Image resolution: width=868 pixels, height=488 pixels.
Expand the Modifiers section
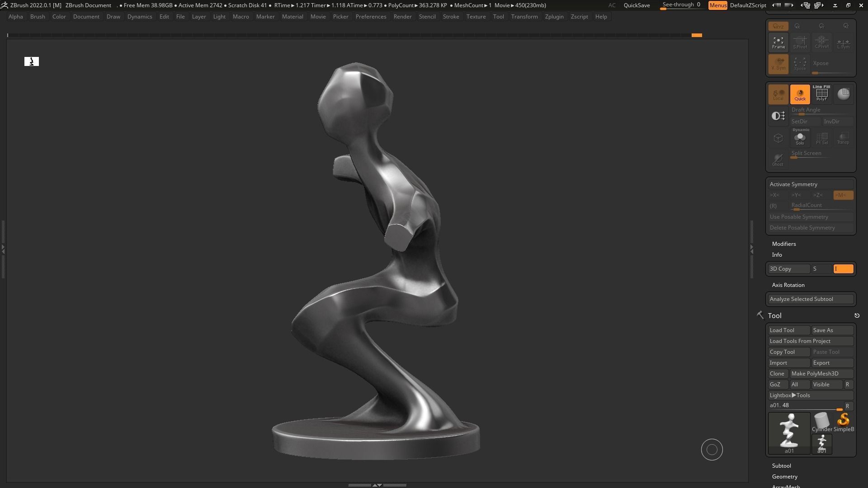[x=784, y=244]
